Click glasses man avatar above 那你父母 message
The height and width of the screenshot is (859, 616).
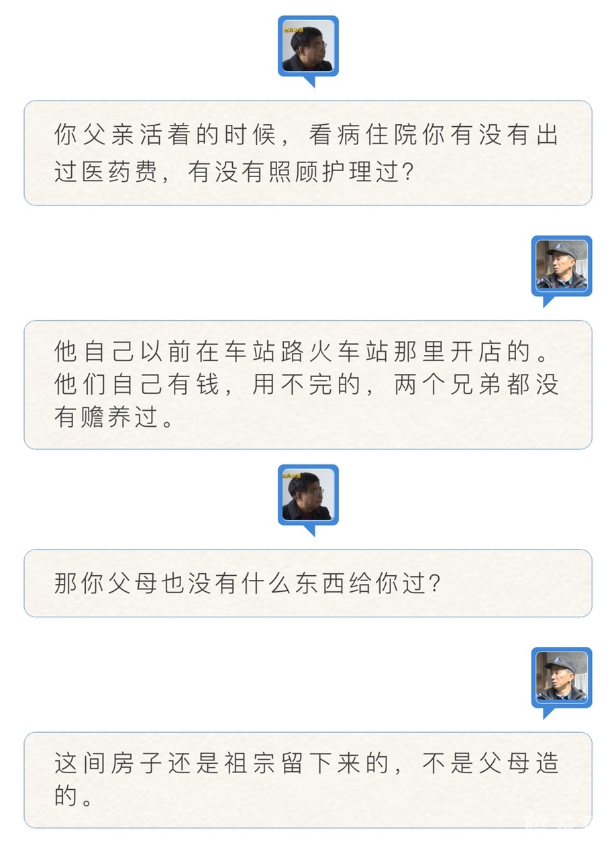308,495
